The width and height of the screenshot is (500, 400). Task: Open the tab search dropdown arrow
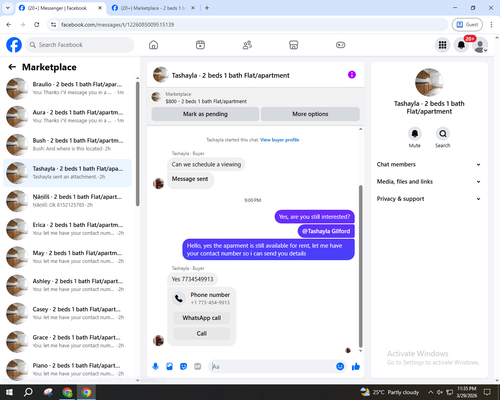[x=8, y=8]
